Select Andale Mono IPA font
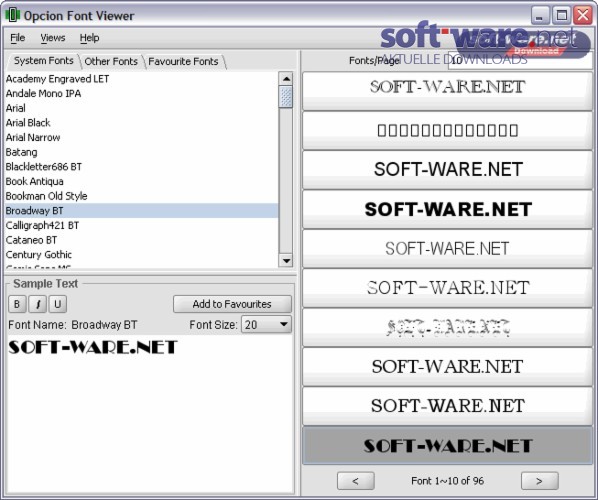598x500 pixels. tap(141, 93)
